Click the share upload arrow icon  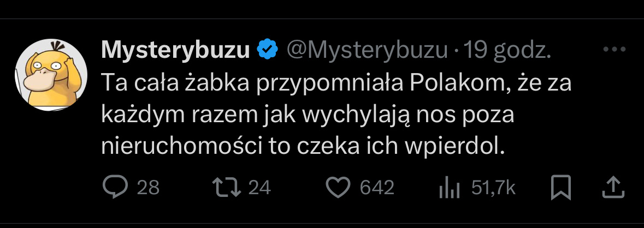pyautogui.click(x=612, y=188)
